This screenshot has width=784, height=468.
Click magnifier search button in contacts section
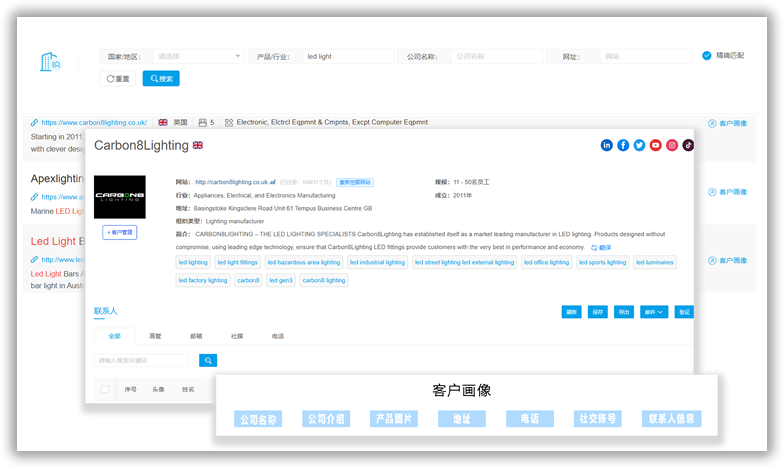coord(208,360)
